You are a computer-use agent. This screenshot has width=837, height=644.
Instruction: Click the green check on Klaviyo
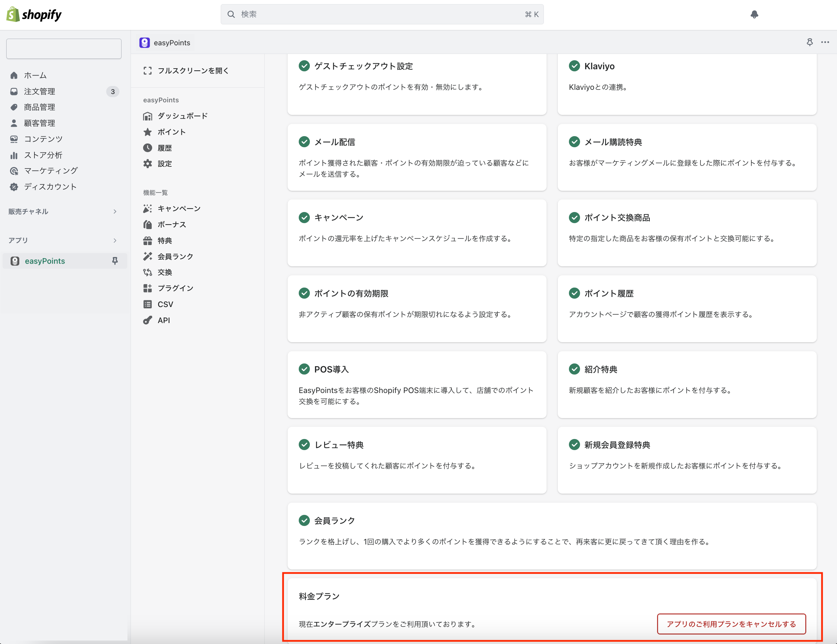pos(574,66)
